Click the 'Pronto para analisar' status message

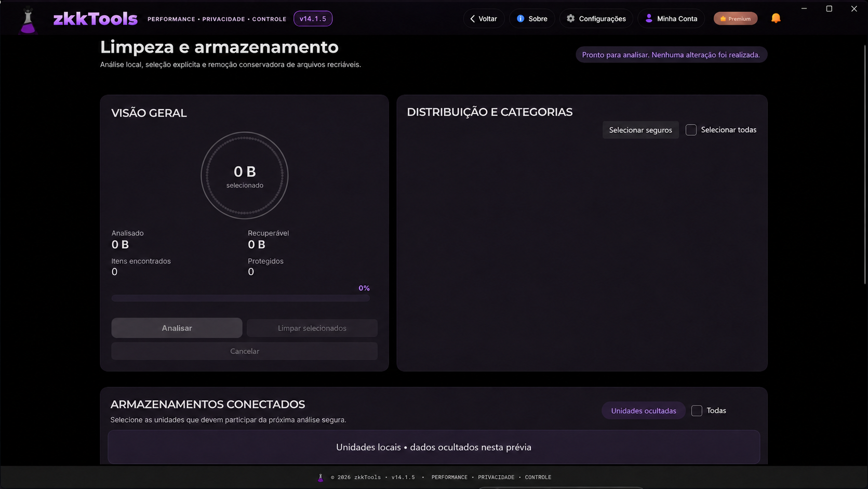point(671,55)
